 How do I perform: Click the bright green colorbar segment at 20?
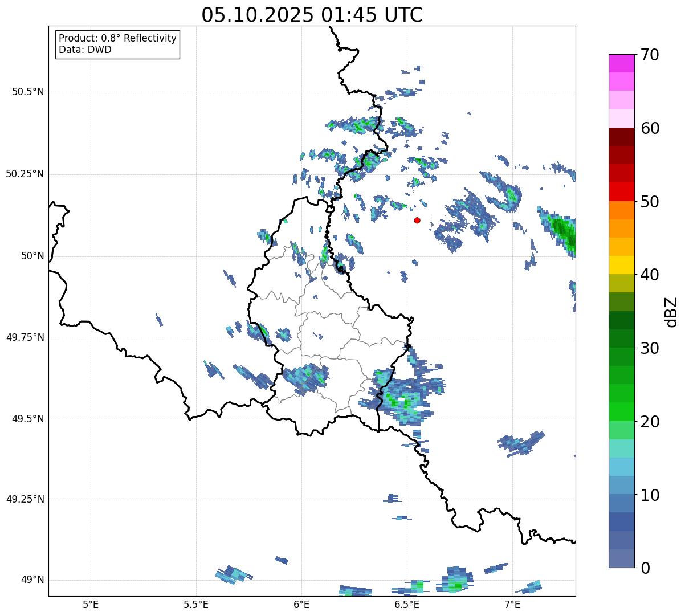[622, 412]
